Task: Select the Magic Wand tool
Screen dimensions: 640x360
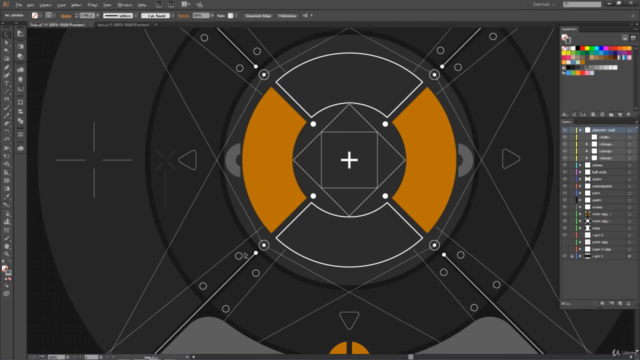Action: (x=7, y=51)
